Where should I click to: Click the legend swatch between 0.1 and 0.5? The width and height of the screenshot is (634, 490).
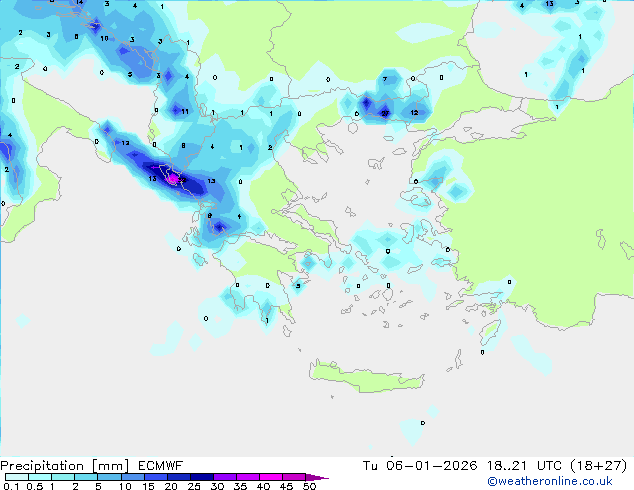pos(17,477)
